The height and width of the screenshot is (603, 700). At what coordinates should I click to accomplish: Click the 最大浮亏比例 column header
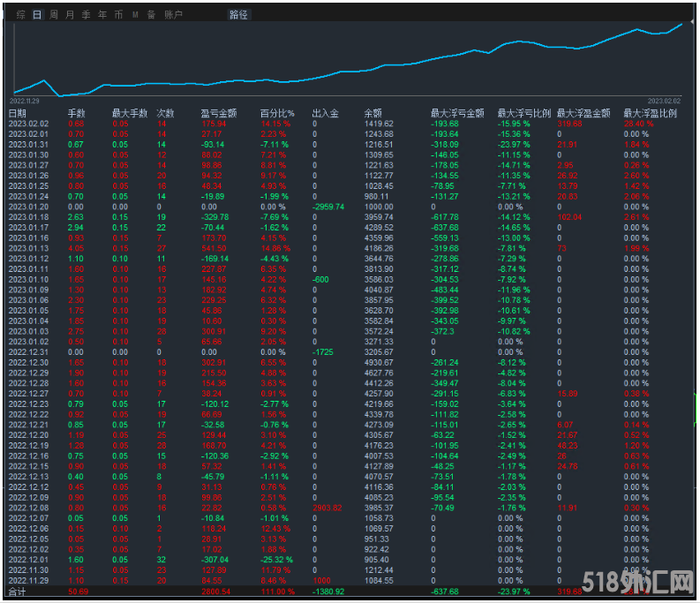point(524,114)
